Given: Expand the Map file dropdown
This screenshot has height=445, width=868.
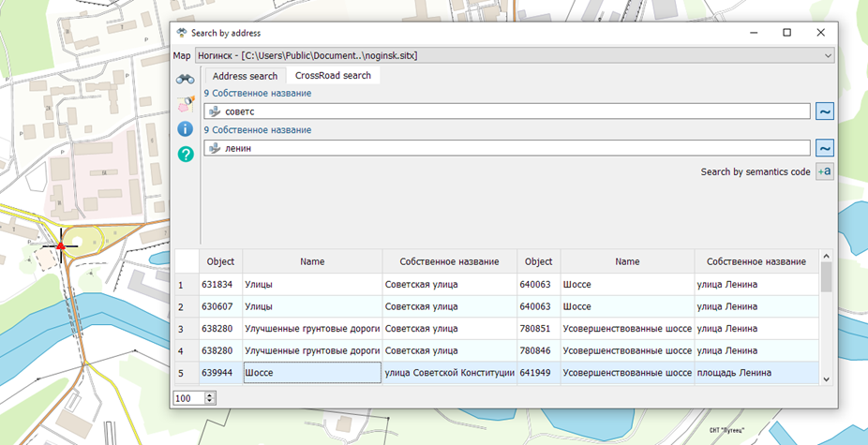Looking at the screenshot, I should (827, 56).
